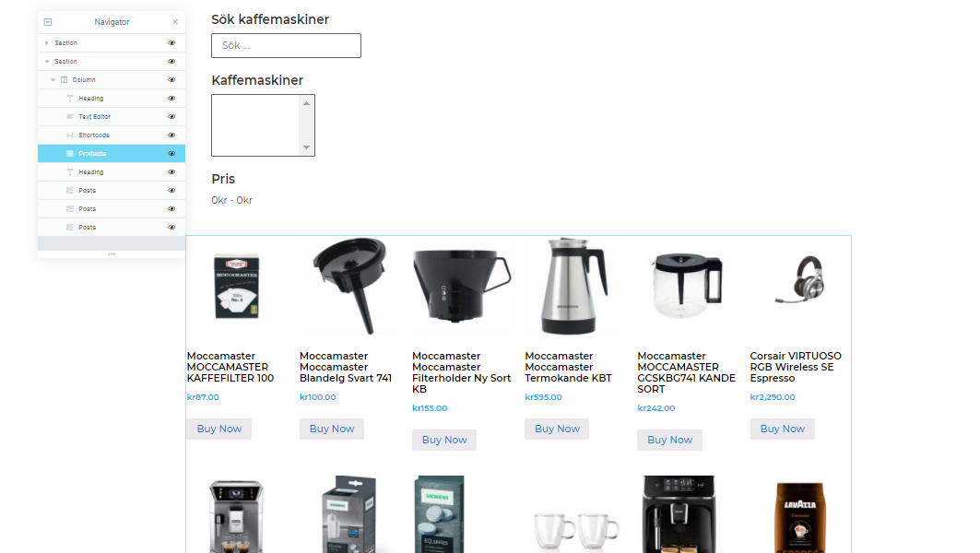The height and width of the screenshot is (553, 980).
Task: Click the Sök search input field
Action: (286, 45)
